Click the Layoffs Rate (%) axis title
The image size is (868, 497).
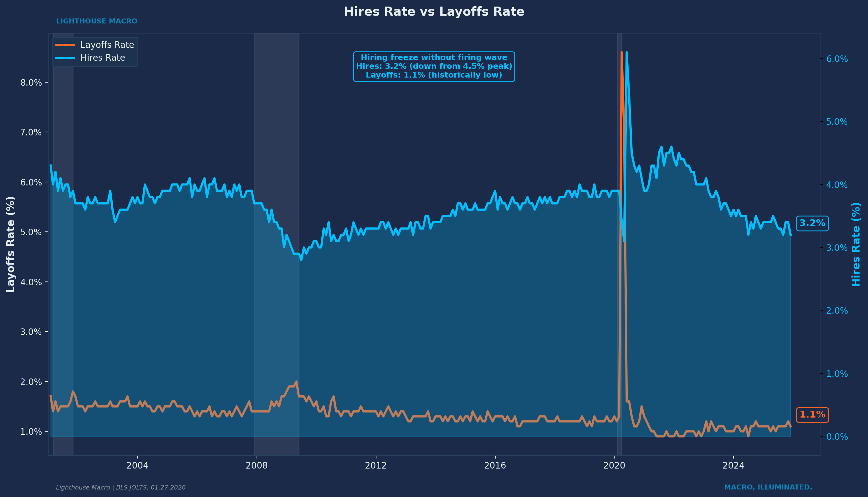point(11,244)
